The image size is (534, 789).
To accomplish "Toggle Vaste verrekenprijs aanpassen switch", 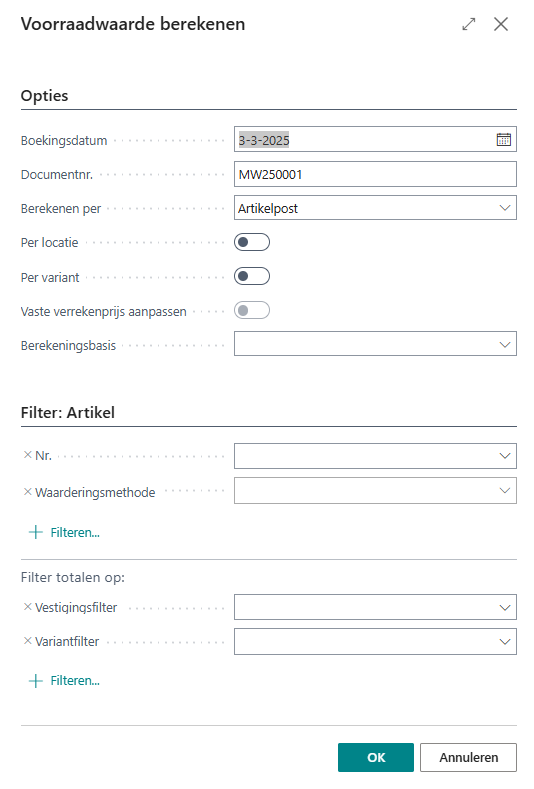I will pos(252,310).
